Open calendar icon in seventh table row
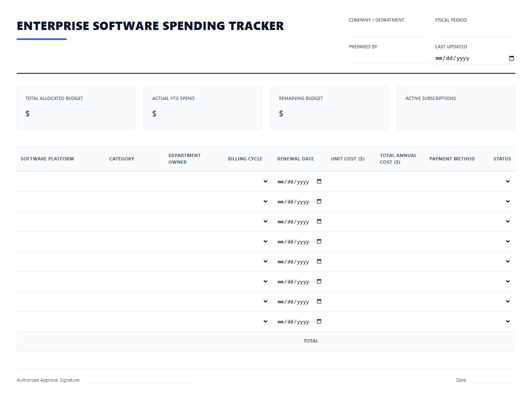The image size is (532, 400). (319, 302)
